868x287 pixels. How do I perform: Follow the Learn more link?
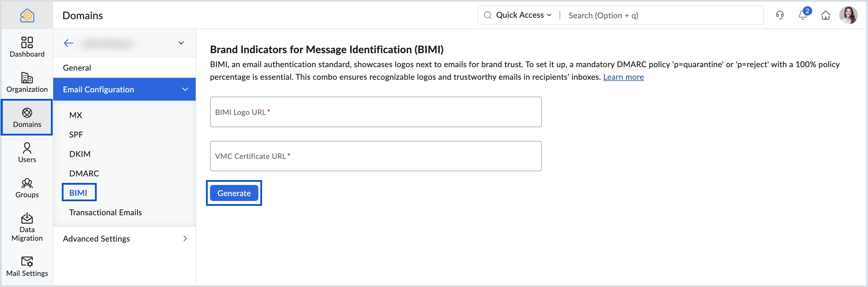click(623, 77)
